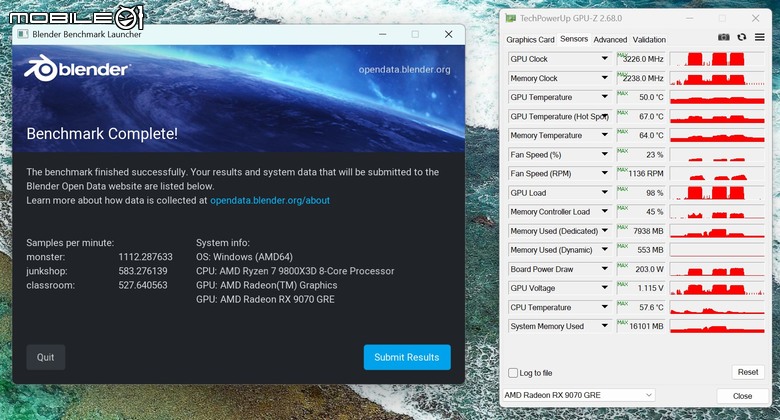This screenshot has width=780, height=420.
Task: Click the Quit button
Action: point(45,357)
